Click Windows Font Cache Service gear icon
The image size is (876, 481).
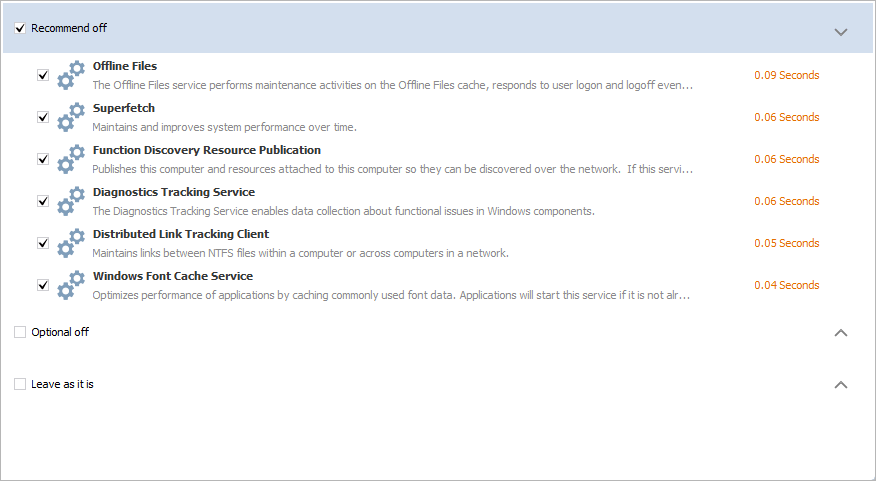click(71, 285)
